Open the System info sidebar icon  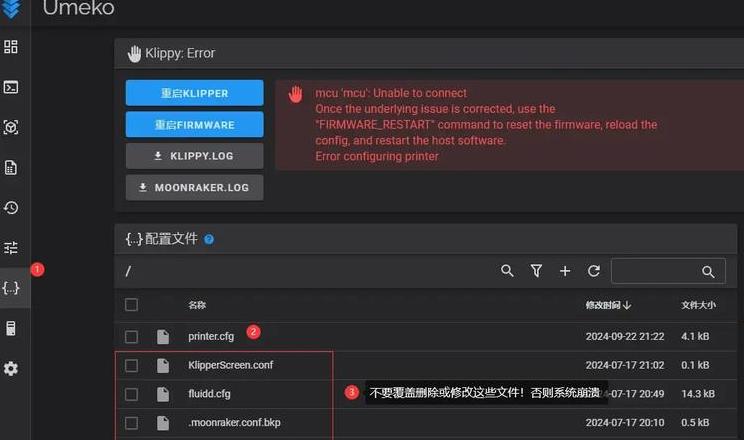click(x=10, y=328)
